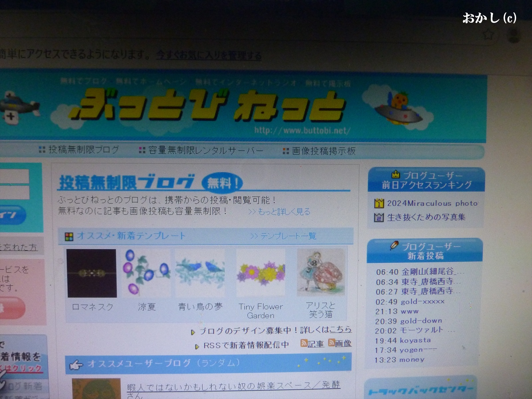Open the 画像投稿掲示板 navigation item
This screenshot has width=532, height=399.
click(324, 151)
